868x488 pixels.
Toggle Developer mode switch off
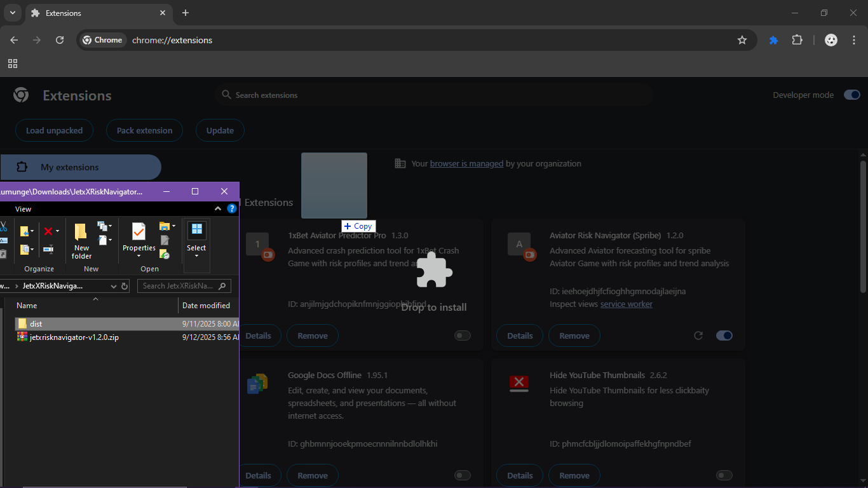[x=851, y=95]
